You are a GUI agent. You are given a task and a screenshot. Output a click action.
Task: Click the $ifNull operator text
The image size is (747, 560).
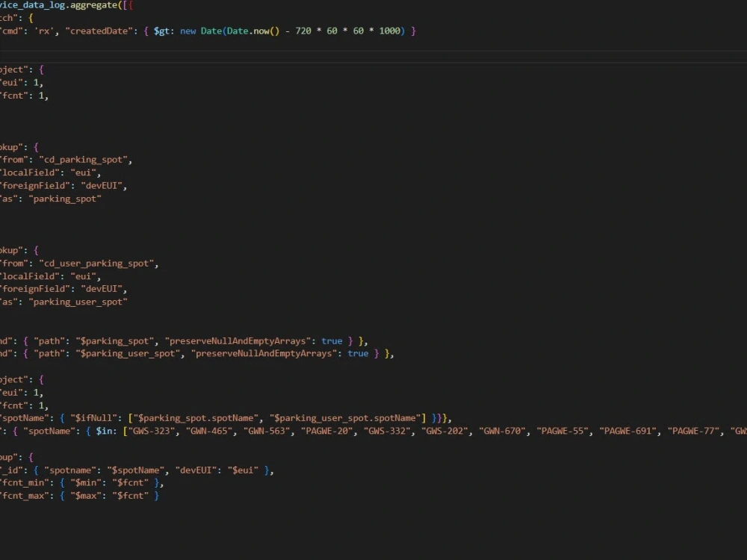(x=94, y=418)
